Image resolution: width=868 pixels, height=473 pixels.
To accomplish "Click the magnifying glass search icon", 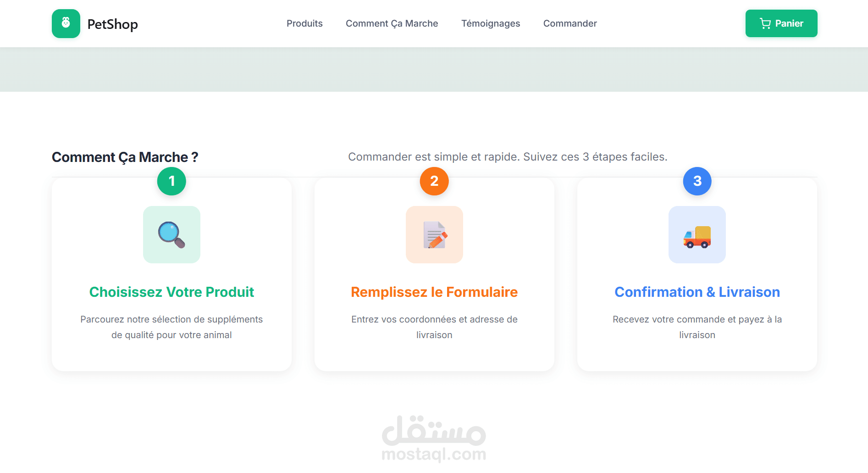I will point(171,235).
